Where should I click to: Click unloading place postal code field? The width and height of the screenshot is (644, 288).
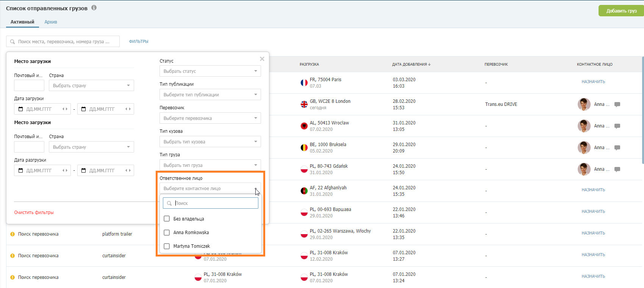point(29,147)
